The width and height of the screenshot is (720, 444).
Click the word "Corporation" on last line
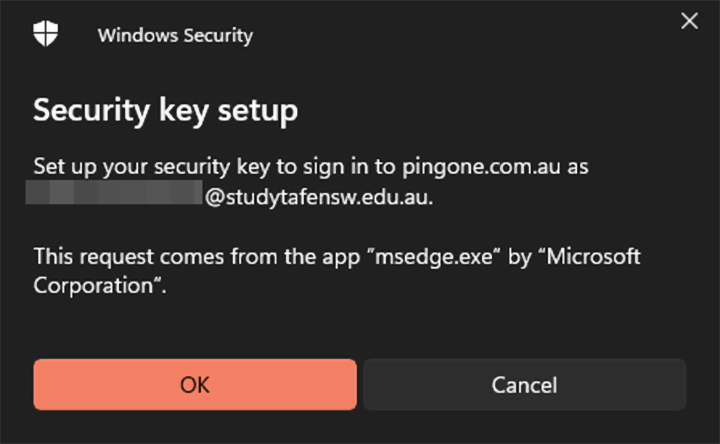tap(95, 286)
